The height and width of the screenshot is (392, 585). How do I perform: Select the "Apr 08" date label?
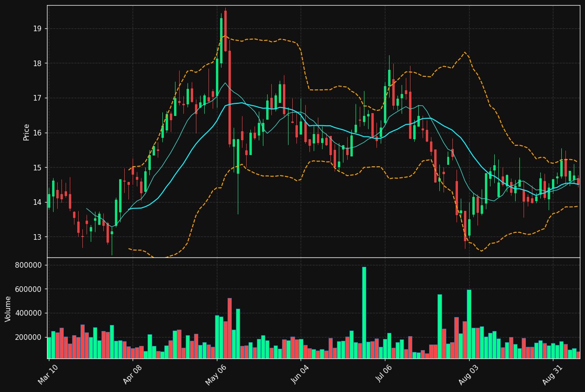[133, 374]
